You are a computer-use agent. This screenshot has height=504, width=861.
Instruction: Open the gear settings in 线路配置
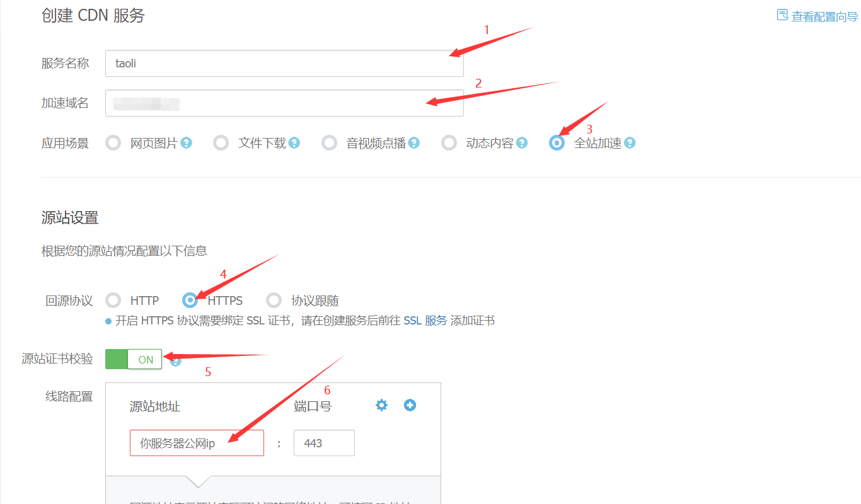381,405
